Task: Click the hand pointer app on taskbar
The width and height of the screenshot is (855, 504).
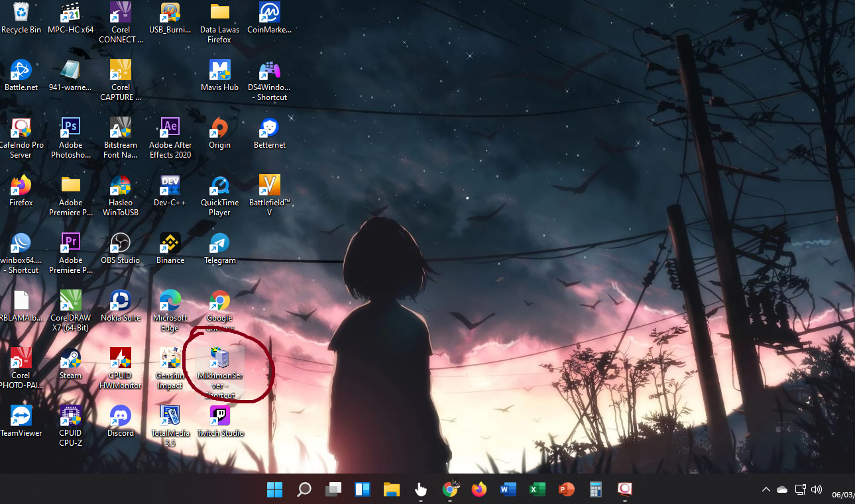Action: (420, 489)
